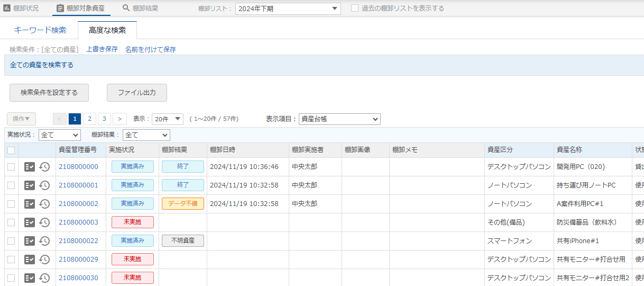Click the checklist icon for asset 2108000002
The width and height of the screenshot is (644, 286).
point(30,204)
